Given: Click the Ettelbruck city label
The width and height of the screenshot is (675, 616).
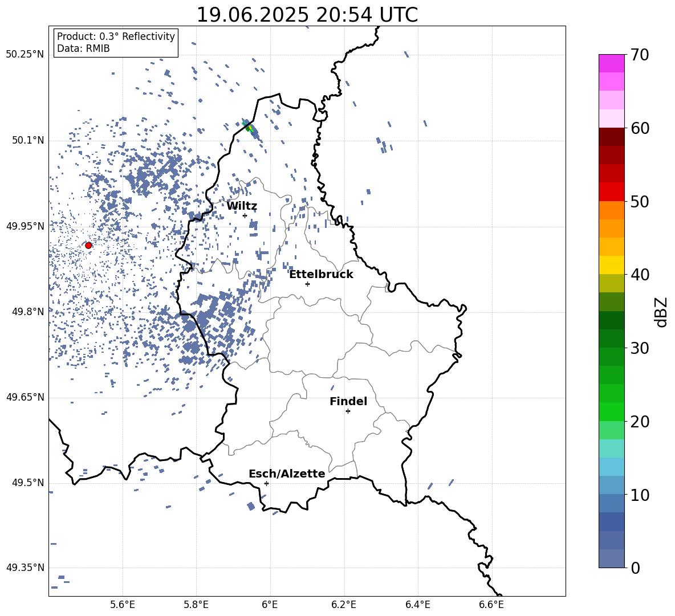Looking at the screenshot, I should [x=321, y=275].
